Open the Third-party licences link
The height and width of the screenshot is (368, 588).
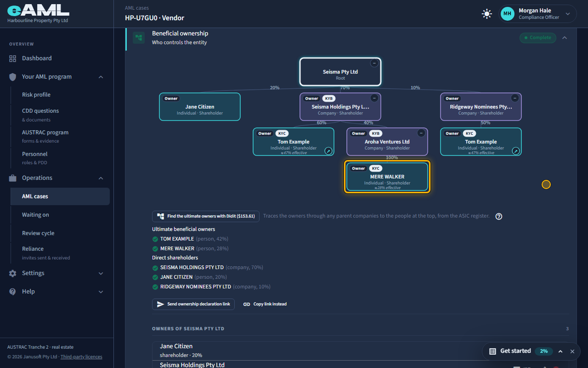click(x=81, y=357)
